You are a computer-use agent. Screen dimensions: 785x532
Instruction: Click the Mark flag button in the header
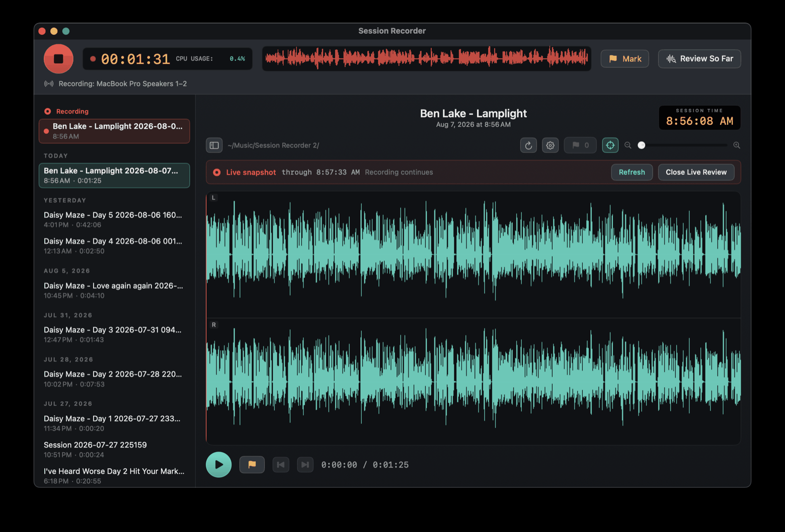(x=624, y=59)
